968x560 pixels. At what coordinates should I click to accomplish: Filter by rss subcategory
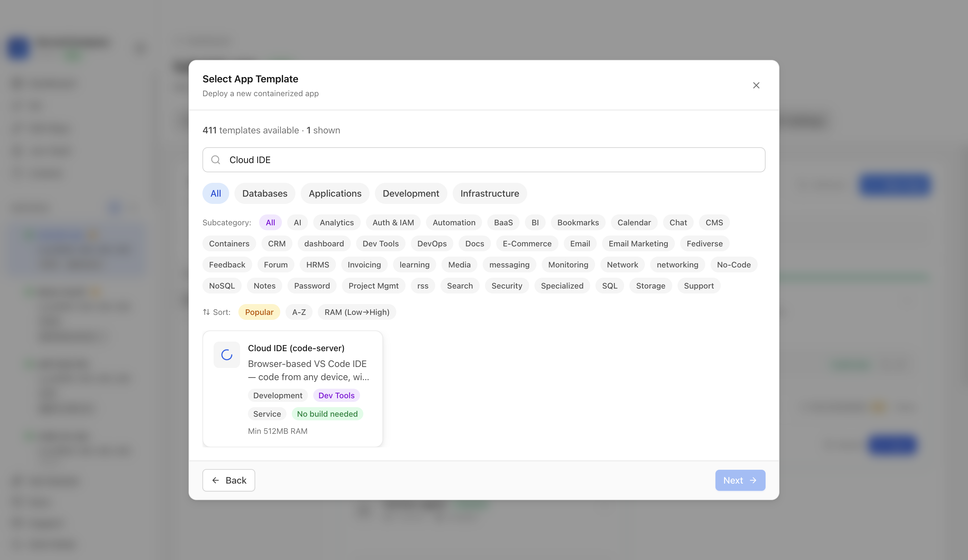pyautogui.click(x=423, y=286)
